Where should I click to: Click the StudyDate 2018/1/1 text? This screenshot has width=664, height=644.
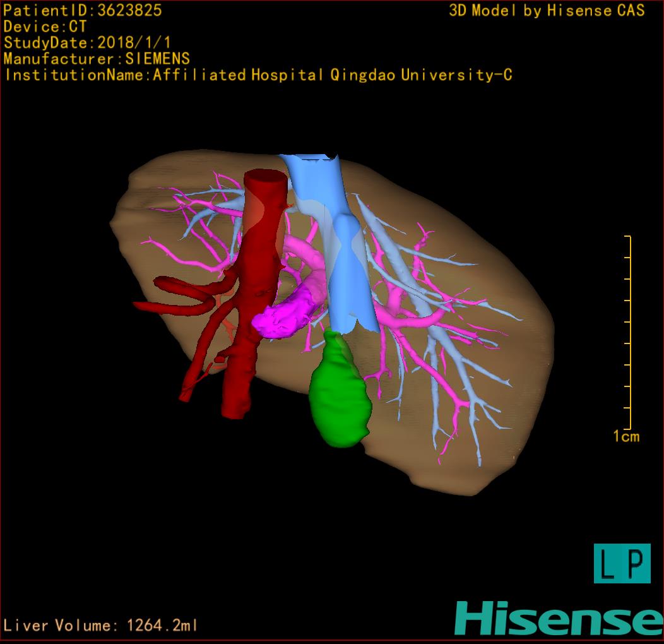click(x=86, y=43)
